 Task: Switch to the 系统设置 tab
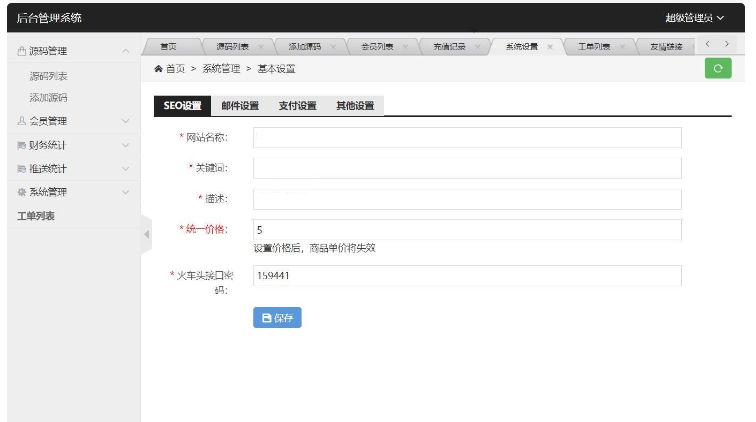point(522,47)
